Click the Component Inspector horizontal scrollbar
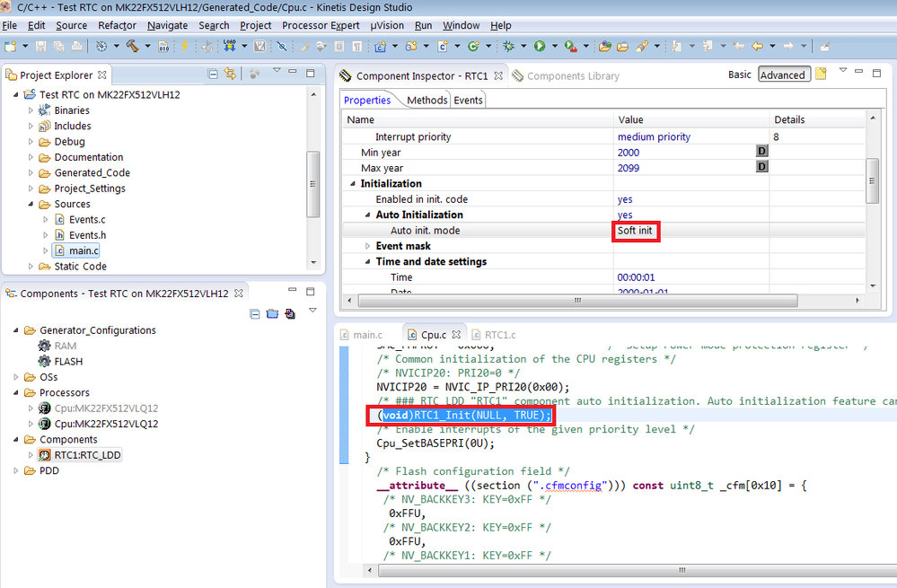 577,301
